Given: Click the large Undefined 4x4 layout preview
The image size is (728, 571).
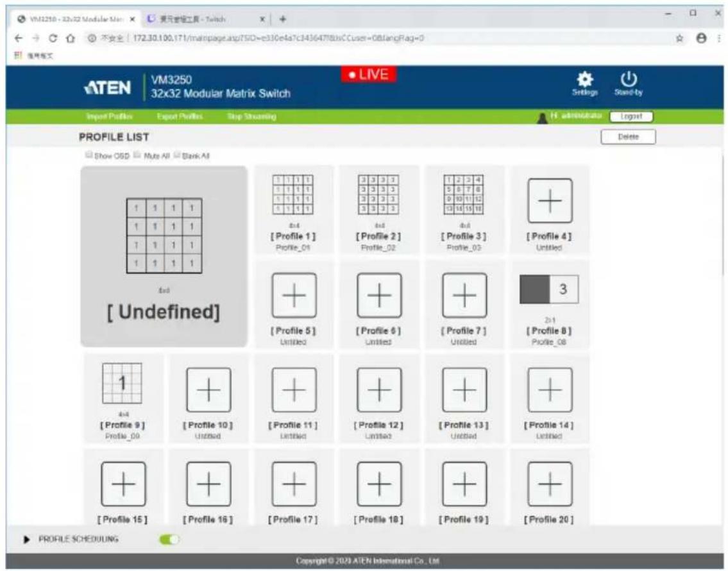Looking at the screenshot, I should click(164, 236).
